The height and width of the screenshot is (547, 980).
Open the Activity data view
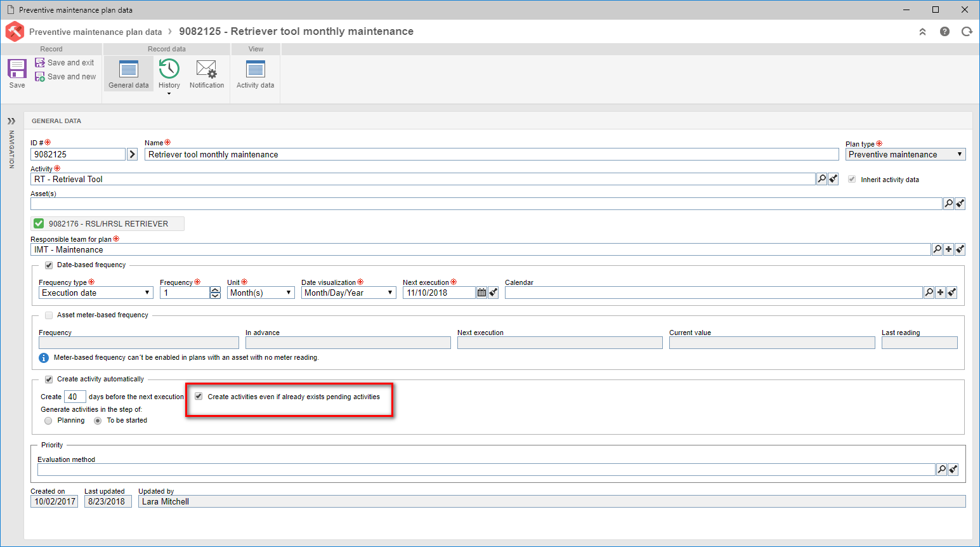256,74
